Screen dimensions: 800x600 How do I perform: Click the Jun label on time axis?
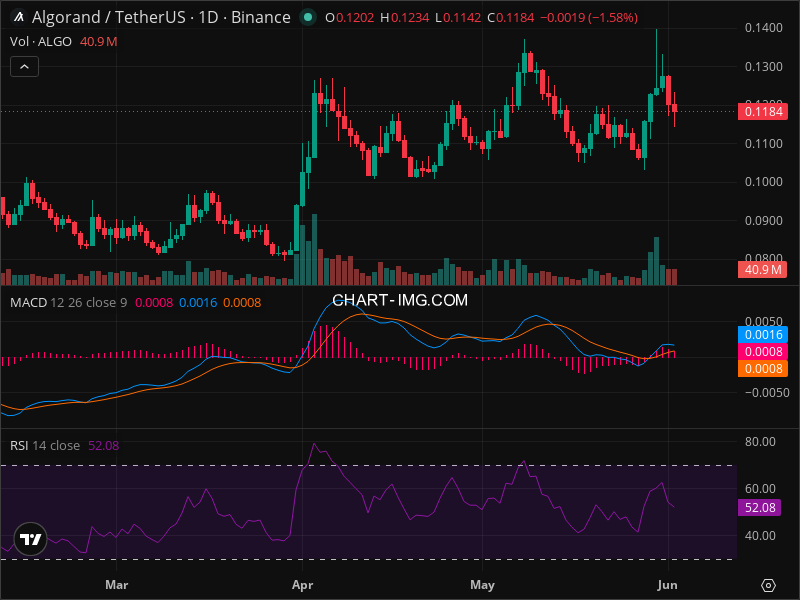click(x=667, y=585)
